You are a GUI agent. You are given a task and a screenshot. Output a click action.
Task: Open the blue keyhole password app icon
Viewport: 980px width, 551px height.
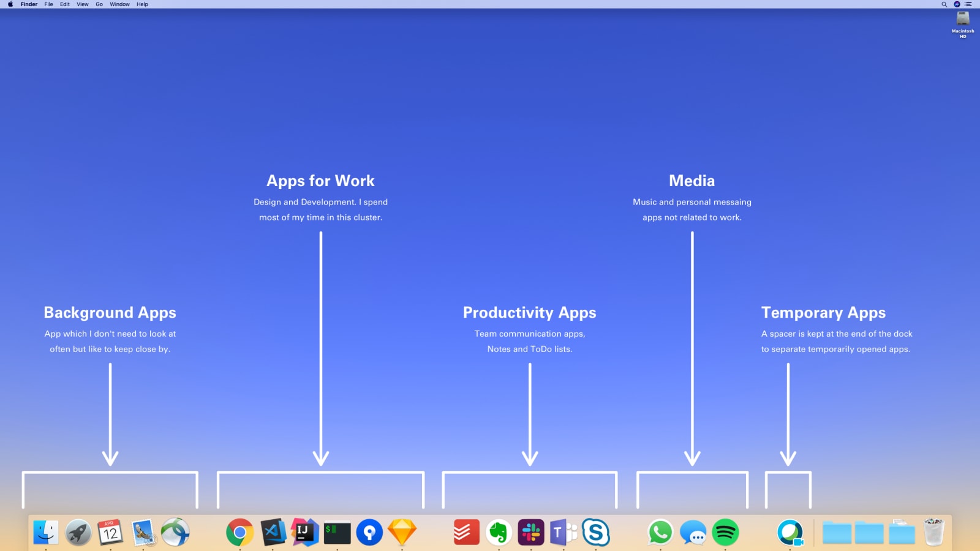click(369, 533)
